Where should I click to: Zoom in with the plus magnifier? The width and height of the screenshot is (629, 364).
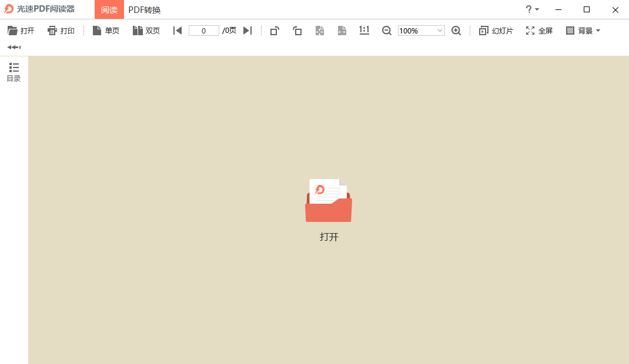point(456,31)
